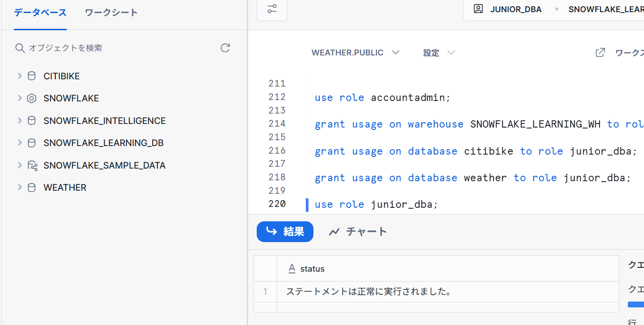Open the WEATHER.PUBLIC context dropdown

(355, 53)
